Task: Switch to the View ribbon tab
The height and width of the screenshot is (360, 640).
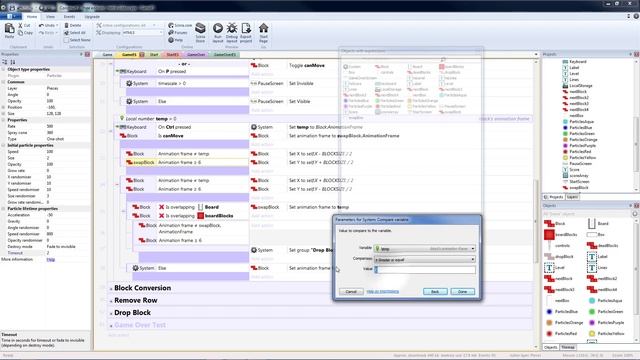Action: point(50,17)
